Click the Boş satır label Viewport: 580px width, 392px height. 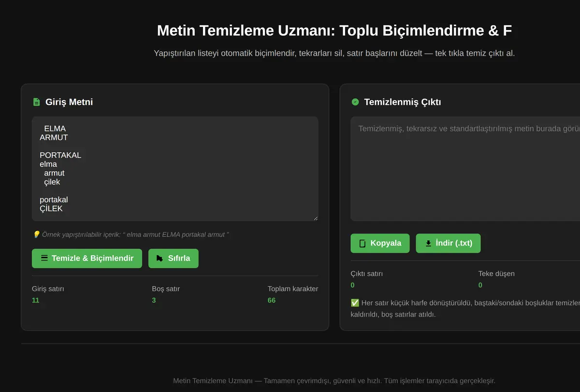click(x=166, y=289)
